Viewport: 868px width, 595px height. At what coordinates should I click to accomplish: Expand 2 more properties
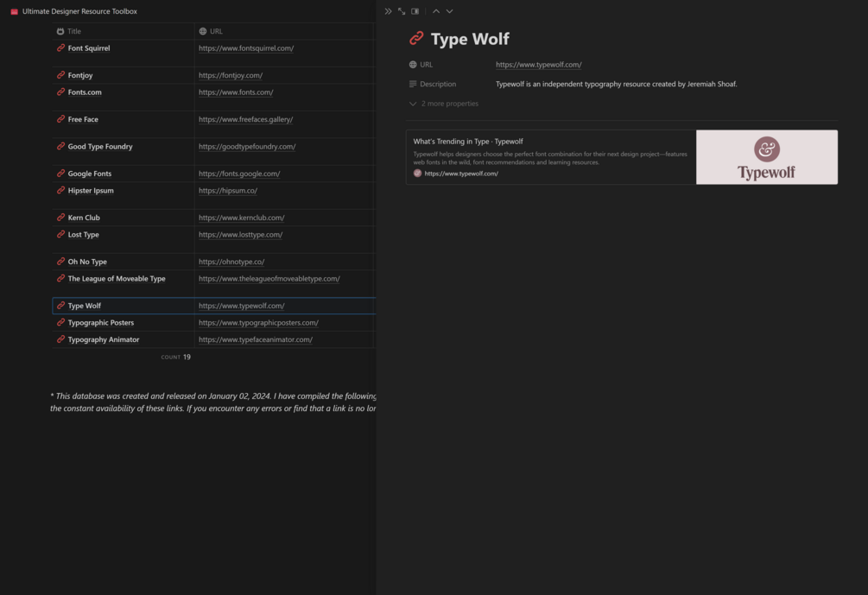444,104
